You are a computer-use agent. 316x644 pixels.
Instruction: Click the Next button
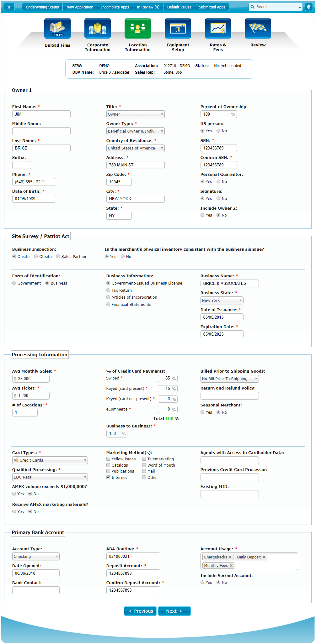coord(174,611)
